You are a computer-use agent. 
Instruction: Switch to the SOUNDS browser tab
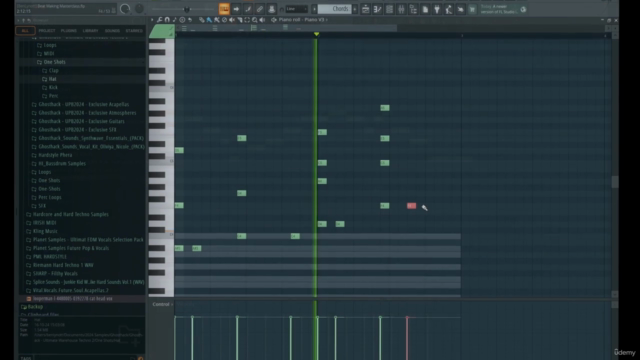[x=112, y=31]
